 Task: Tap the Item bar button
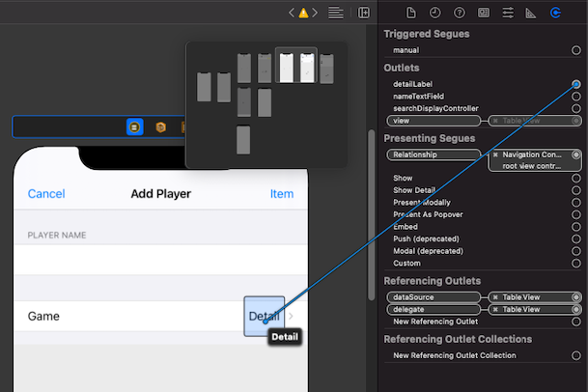(282, 194)
